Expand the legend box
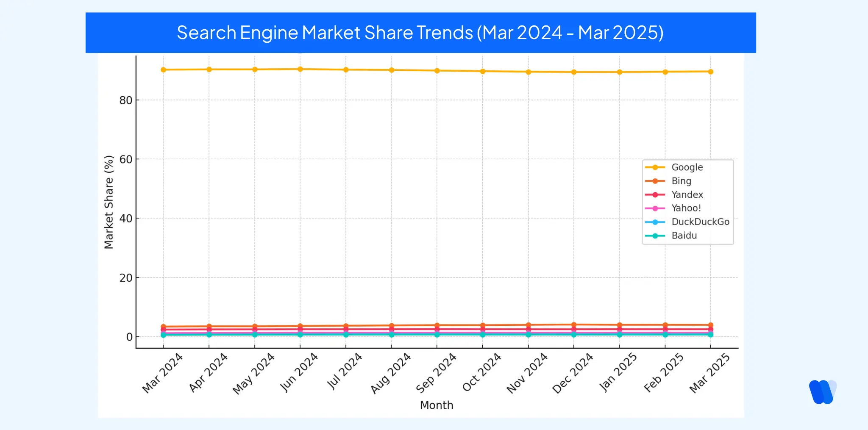The height and width of the screenshot is (430, 868). [687, 201]
